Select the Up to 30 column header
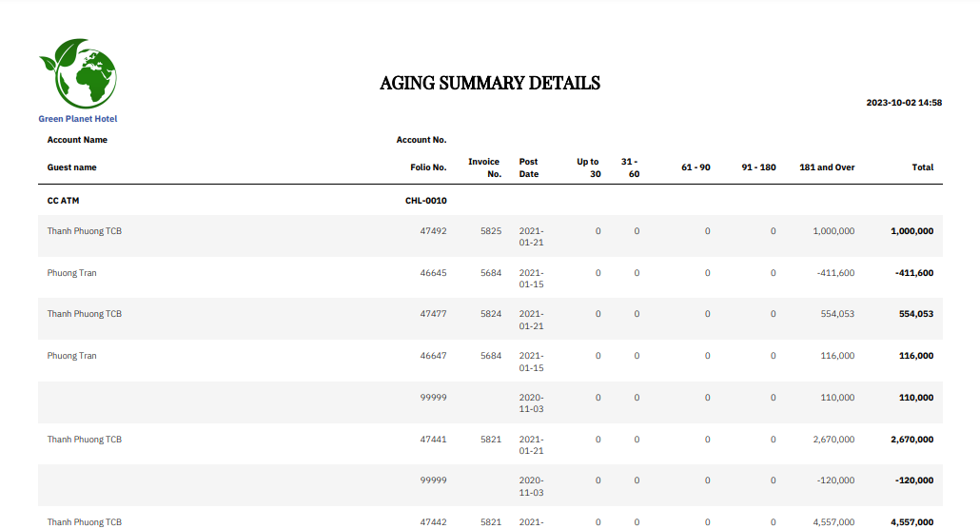Image resolution: width=980 pixels, height=529 pixels. pyautogui.click(x=588, y=167)
